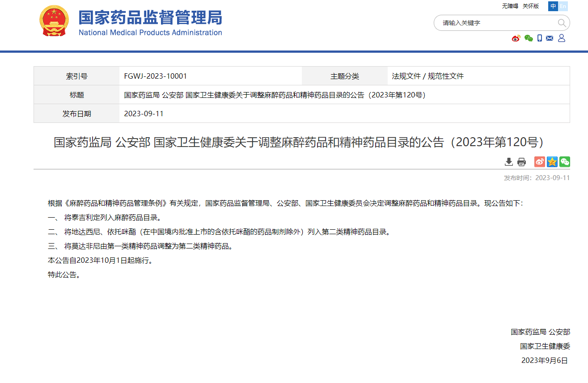Screen dimensions: 588x383
Task: Share to Weibo using the red share button
Action: tap(540, 162)
